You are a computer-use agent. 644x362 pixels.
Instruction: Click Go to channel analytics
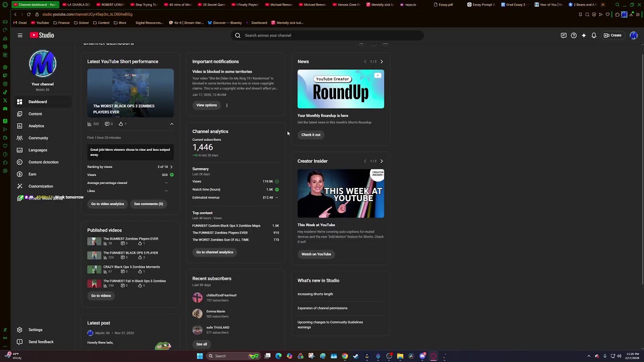215,252
